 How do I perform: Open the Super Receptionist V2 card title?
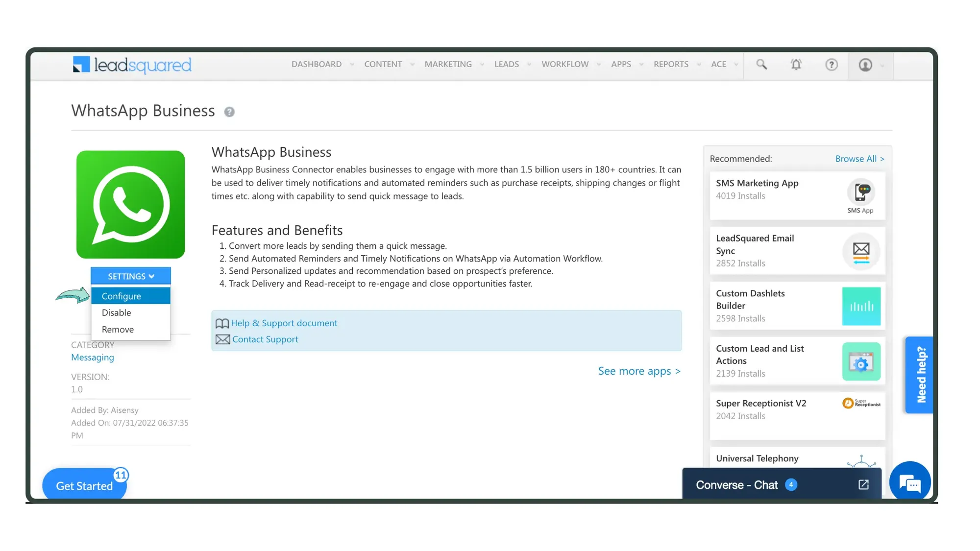pyautogui.click(x=761, y=403)
